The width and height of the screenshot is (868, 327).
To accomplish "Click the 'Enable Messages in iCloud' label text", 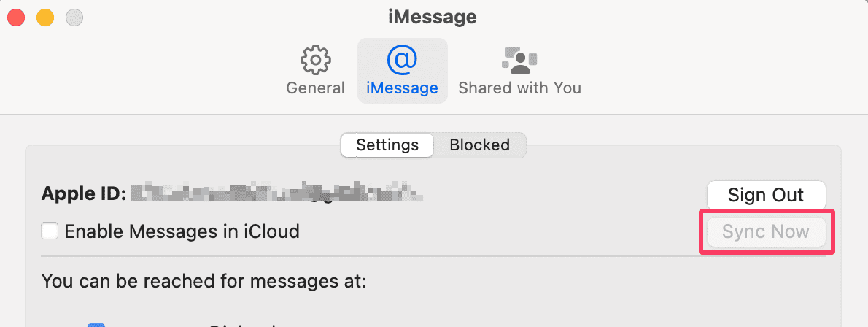I will click(x=182, y=231).
